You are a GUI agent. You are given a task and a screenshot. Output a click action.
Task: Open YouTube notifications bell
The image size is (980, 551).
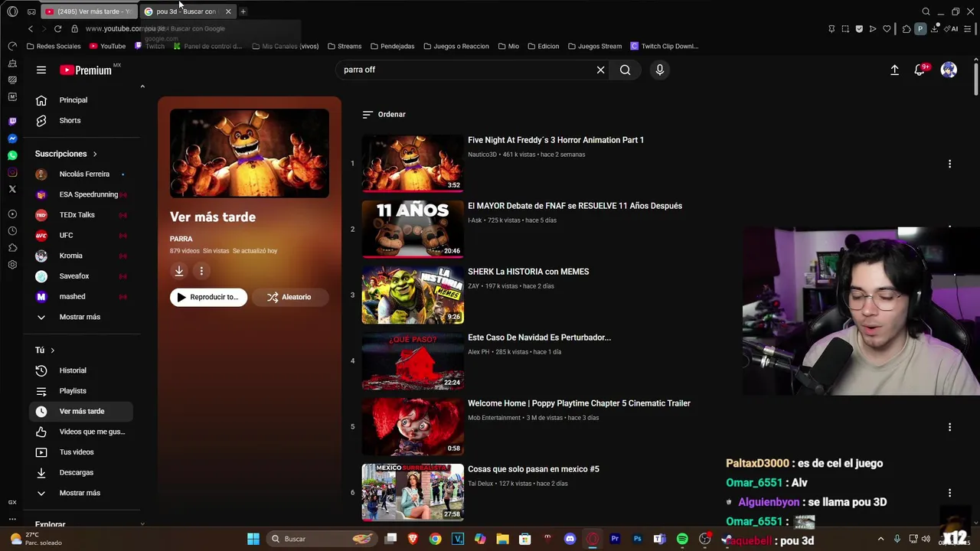(x=920, y=70)
